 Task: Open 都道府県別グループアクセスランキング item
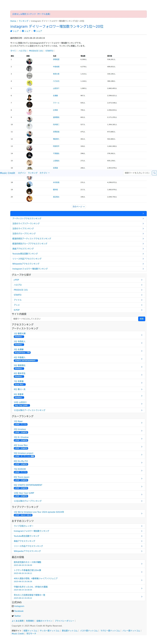coord(78,243)
